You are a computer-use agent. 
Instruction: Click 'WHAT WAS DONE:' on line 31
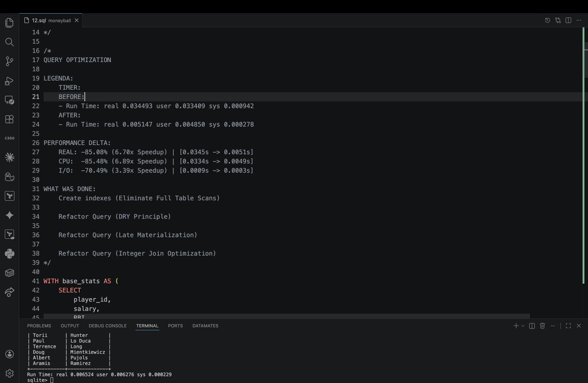pos(70,189)
